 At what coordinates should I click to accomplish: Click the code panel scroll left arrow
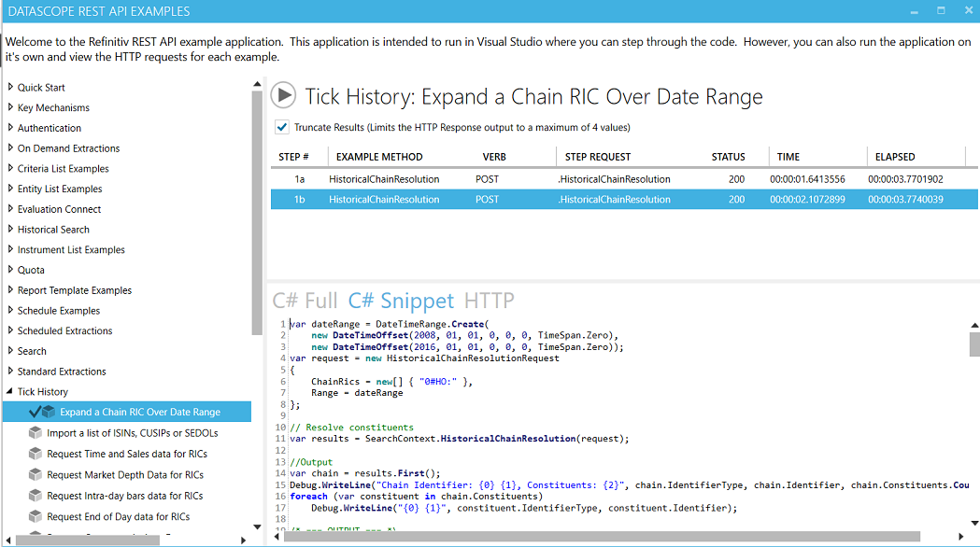277,537
